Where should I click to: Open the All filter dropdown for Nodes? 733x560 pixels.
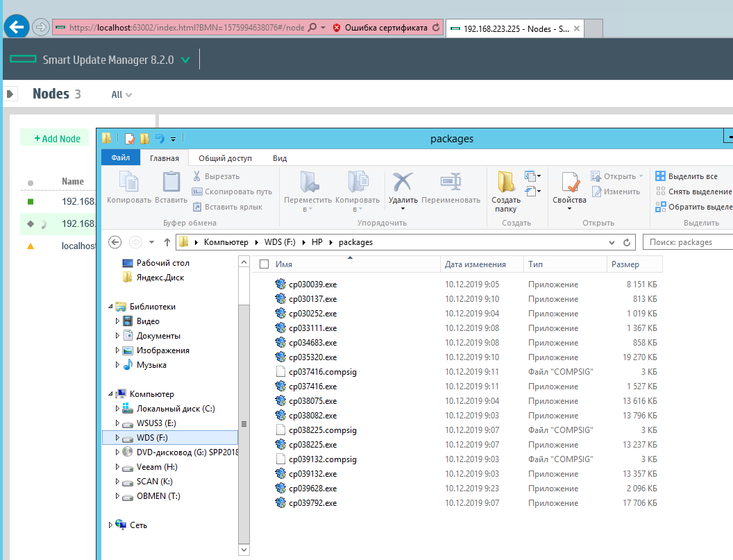(121, 94)
